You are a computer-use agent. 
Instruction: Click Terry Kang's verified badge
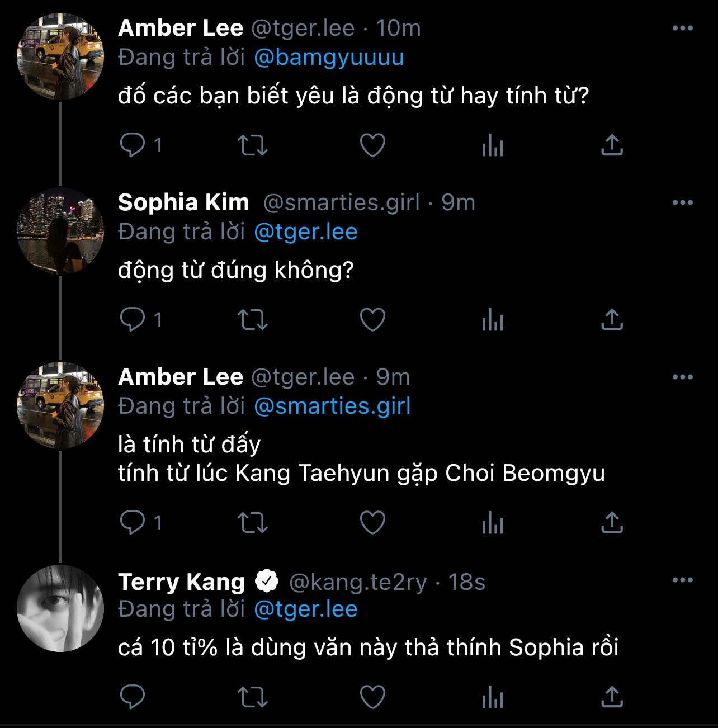[x=267, y=582]
